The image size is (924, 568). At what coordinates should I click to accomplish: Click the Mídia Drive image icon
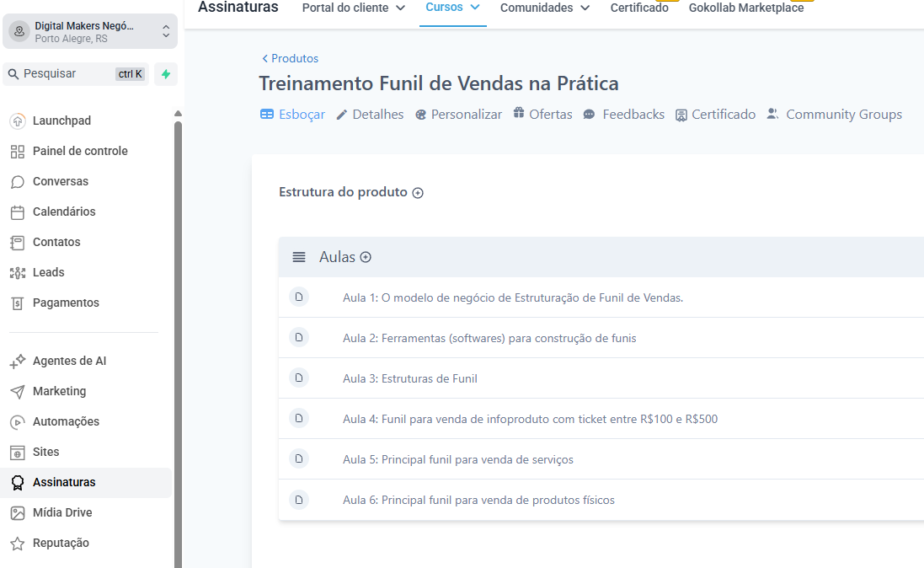(x=18, y=513)
